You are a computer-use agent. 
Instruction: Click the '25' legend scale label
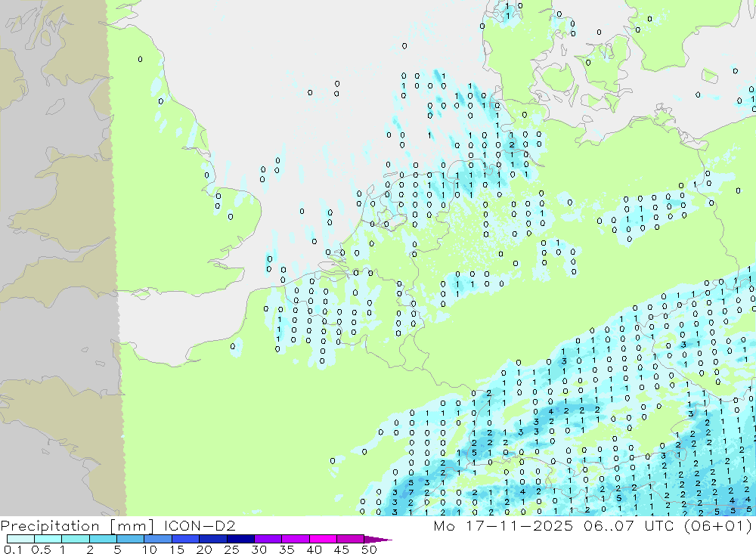pos(231,549)
